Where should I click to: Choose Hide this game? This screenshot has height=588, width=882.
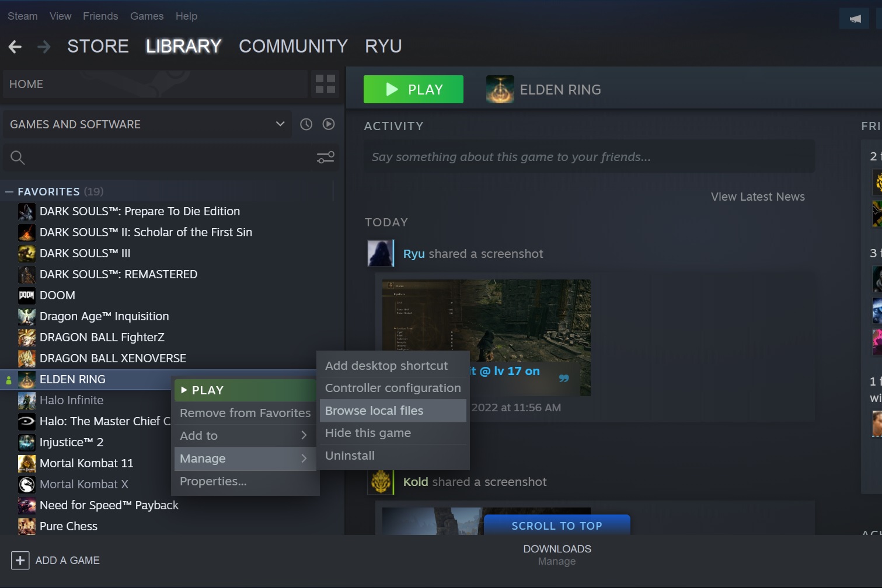click(393, 433)
